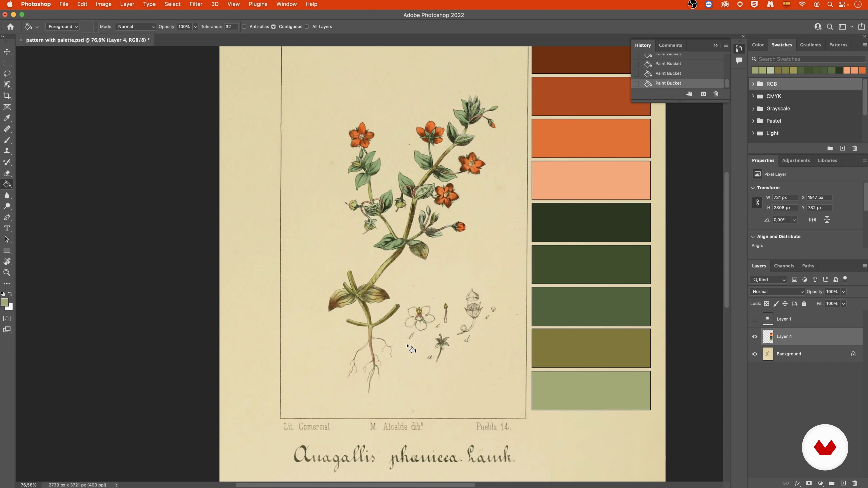
Task: Create new snapshot in History panel
Action: 703,94
